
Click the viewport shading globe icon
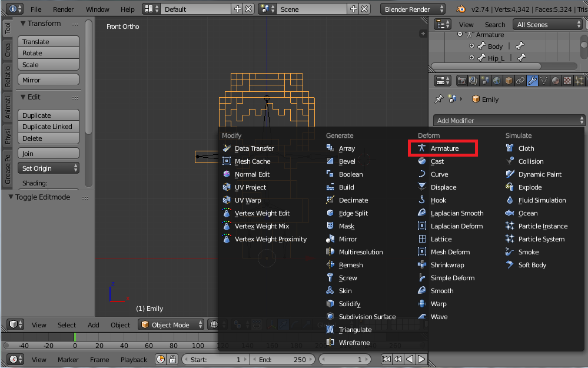click(214, 324)
